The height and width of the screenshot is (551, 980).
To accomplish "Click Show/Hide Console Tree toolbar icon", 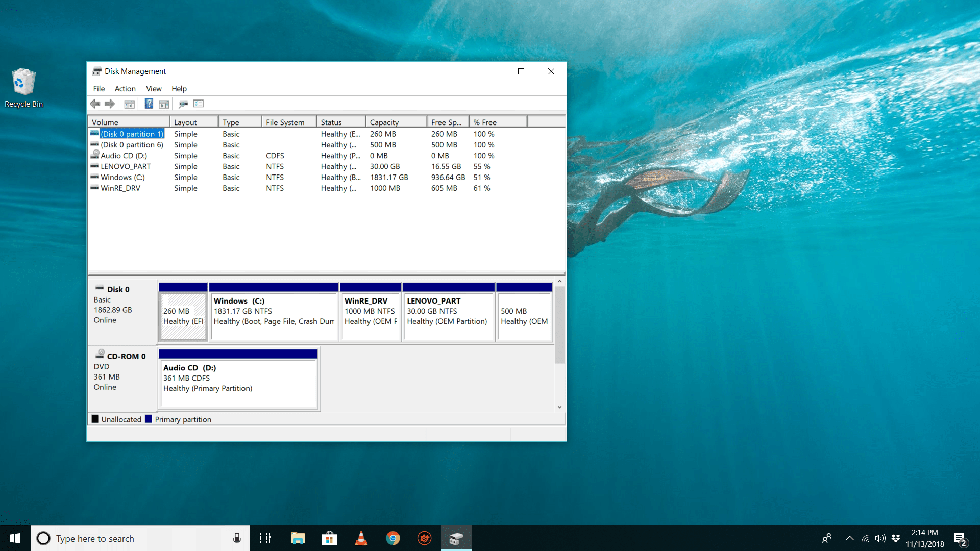I will pos(130,104).
